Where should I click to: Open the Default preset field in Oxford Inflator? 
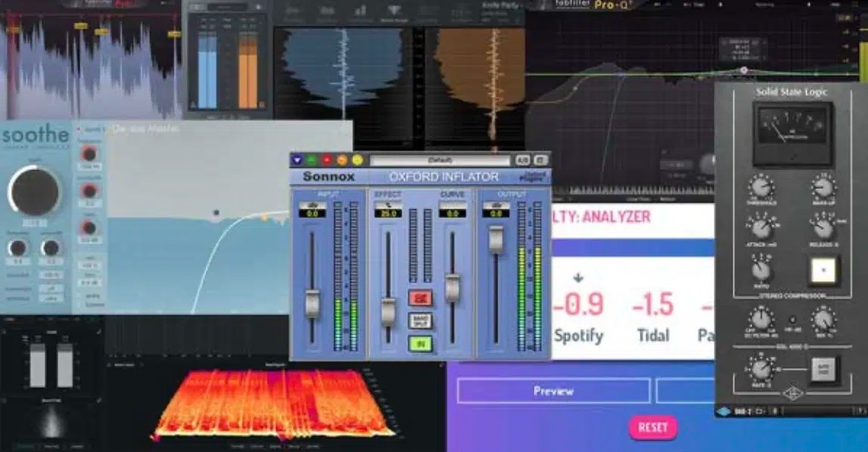pyautogui.click(x=440, y=160)
